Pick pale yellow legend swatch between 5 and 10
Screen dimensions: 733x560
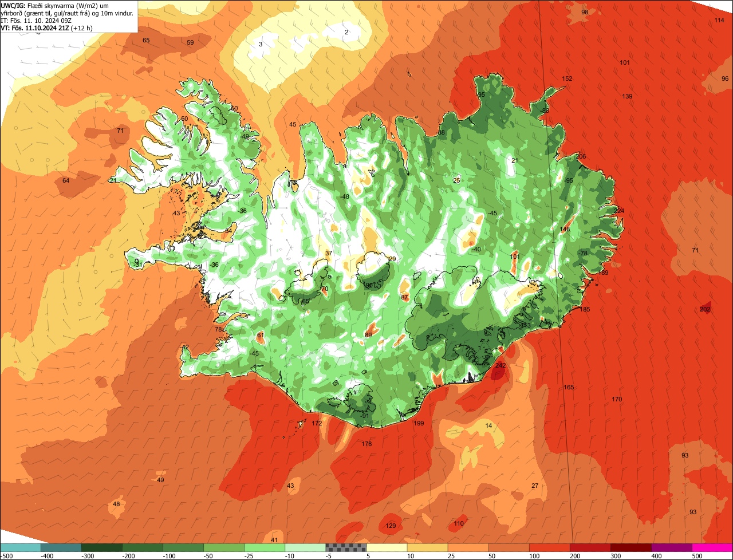point(387,547)
